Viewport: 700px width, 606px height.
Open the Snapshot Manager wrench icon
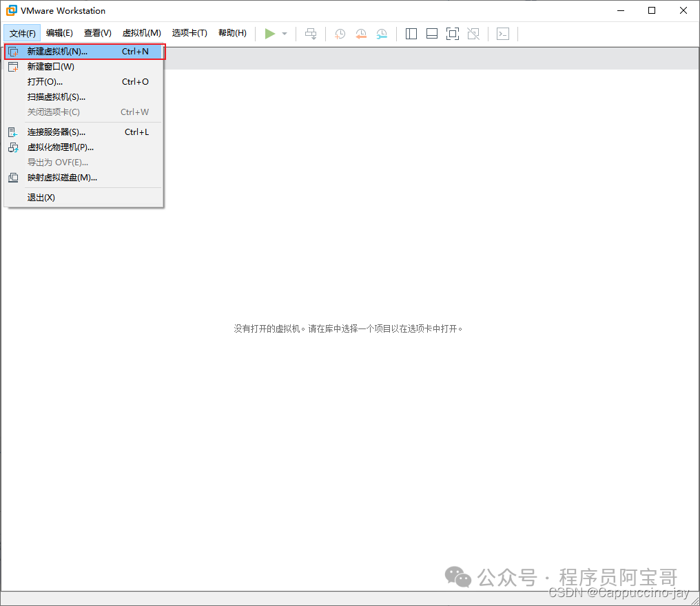(x=382, y=34)
